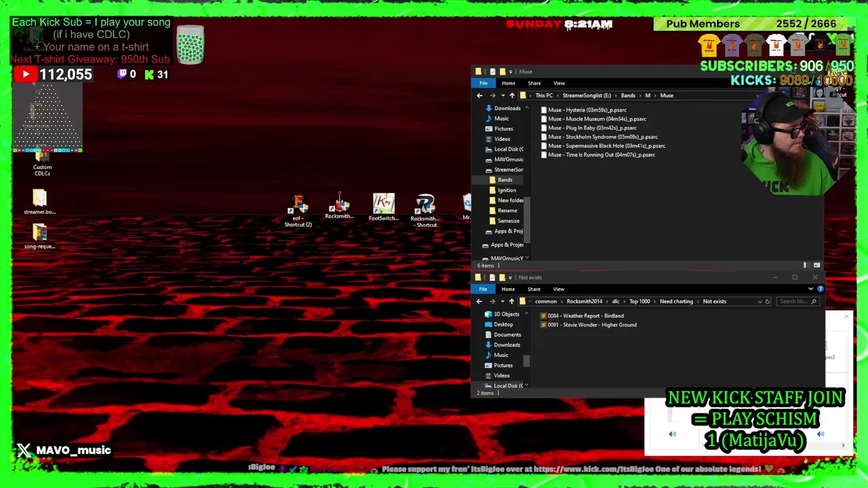Viewport: 868px width, 488px height.
Task: Open the Rocksmith - Shortcut desktop icon
Action: [x=425, y=211]
